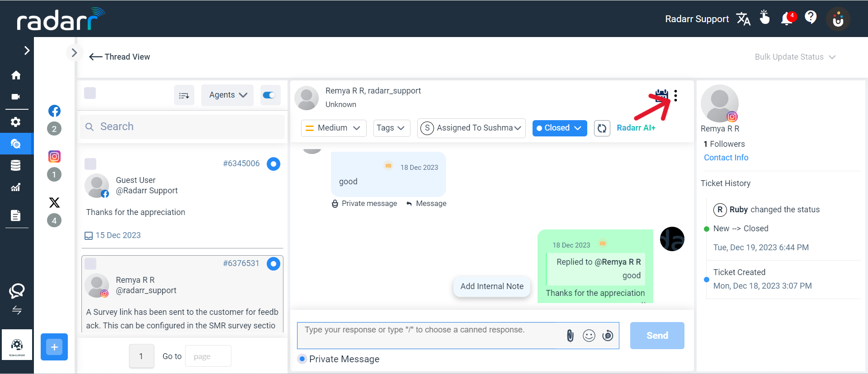Change the Closed status dropdown

pyautogui.click(x=559, y=128)
